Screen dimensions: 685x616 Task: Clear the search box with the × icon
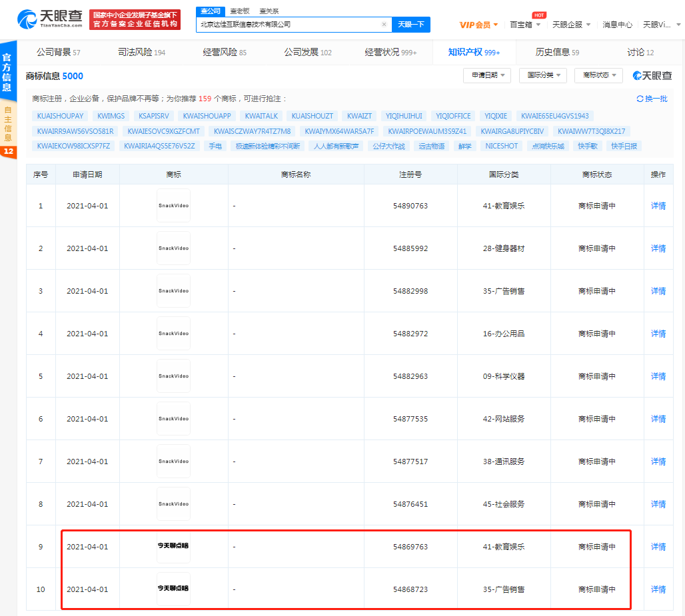coord(384,24)
